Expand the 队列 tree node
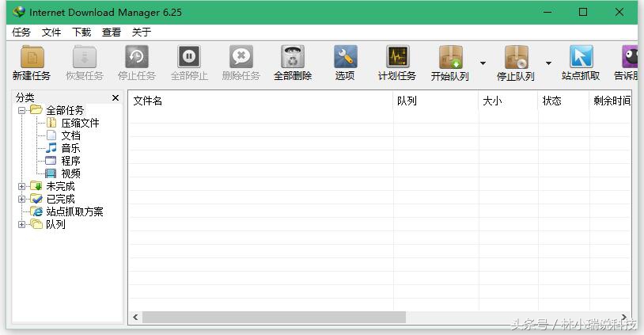Screen dimensions: 644x335 pyautogui.click(x=22, y=224)
